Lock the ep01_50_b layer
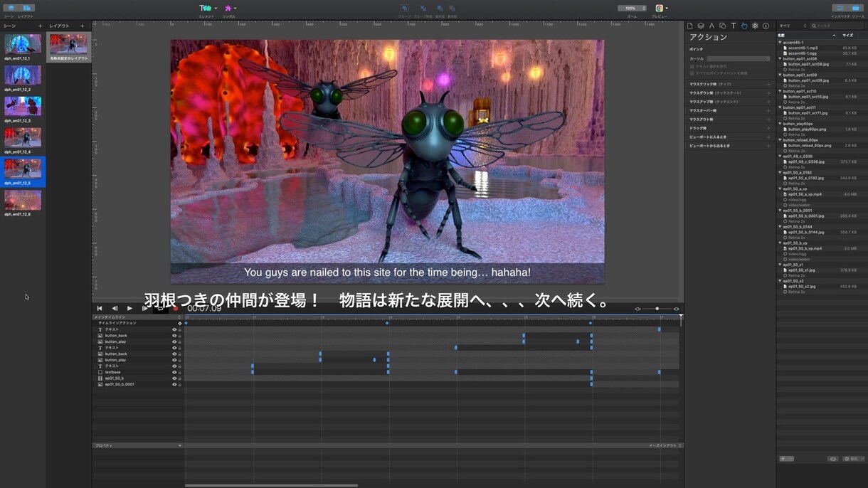The width and height of the screenshot is (868, 488). click(x=180, y=378)
